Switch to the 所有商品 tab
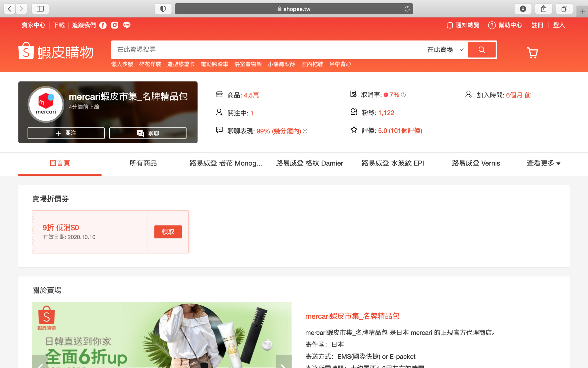This screenshot has width=588, height=368. tap(143, 163)
